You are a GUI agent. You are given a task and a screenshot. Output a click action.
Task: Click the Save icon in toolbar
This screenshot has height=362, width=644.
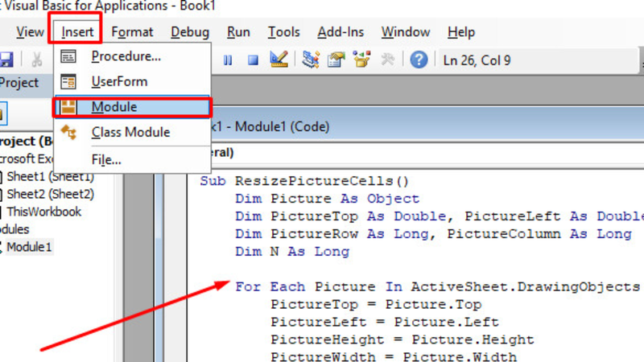click(x=6, y=60)
